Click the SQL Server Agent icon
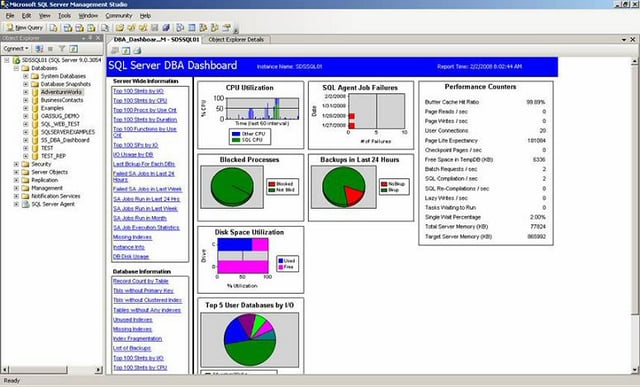 25,204
